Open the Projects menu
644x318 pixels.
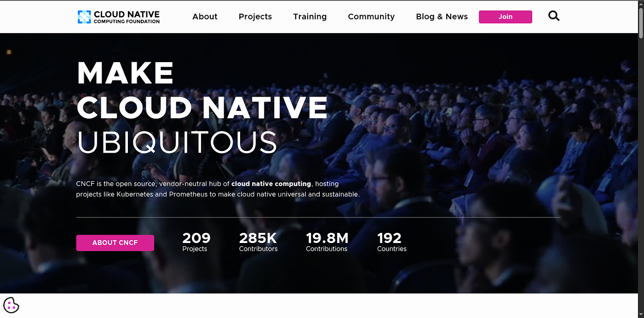click(255, 17)
